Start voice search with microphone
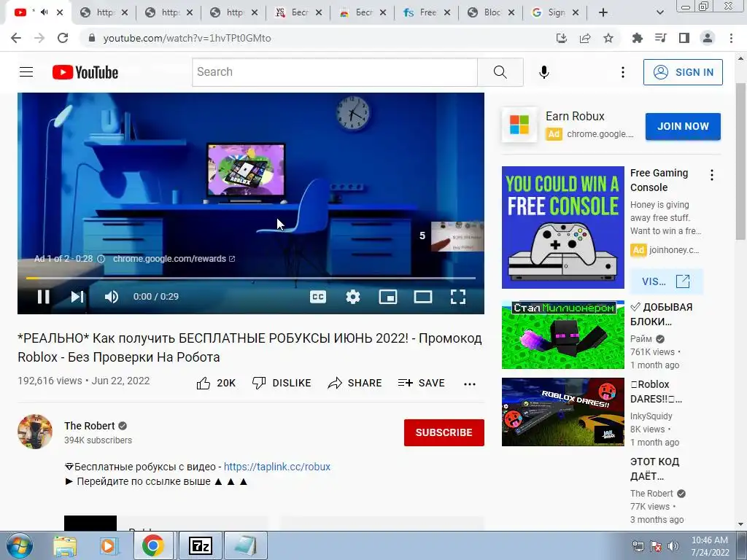Image resolution: width=747 pixels, height=560 pixels. pos(543,72)
